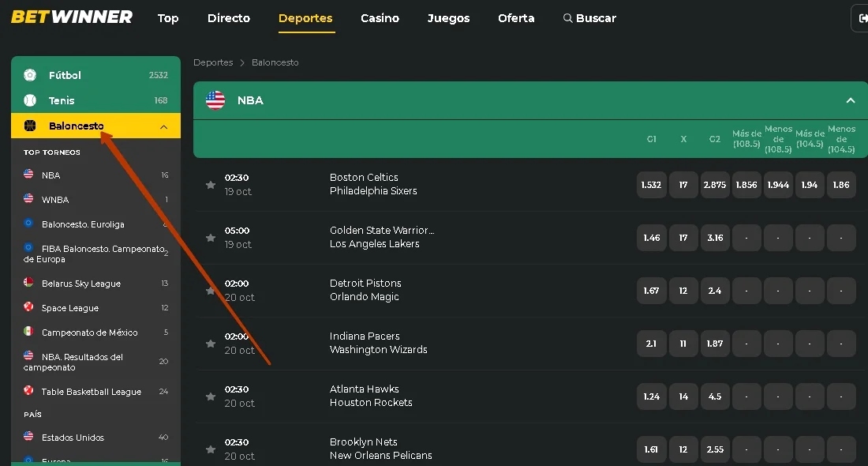Star the Brooklyn Nets vs New Orleans Pelicans match
Viewport: 868px width, 466px height.
tap(211, 449)
